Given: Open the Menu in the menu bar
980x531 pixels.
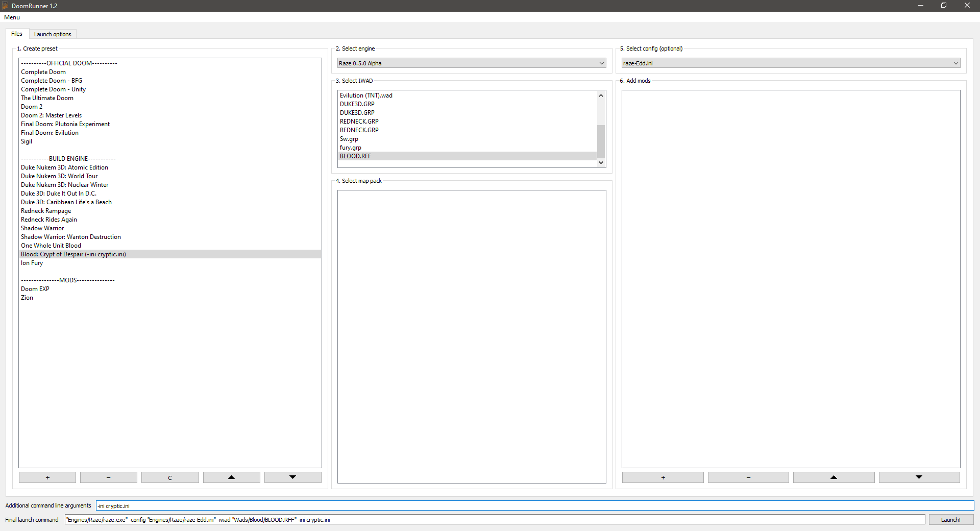Looking at the screenshot, I should [12, 17].
